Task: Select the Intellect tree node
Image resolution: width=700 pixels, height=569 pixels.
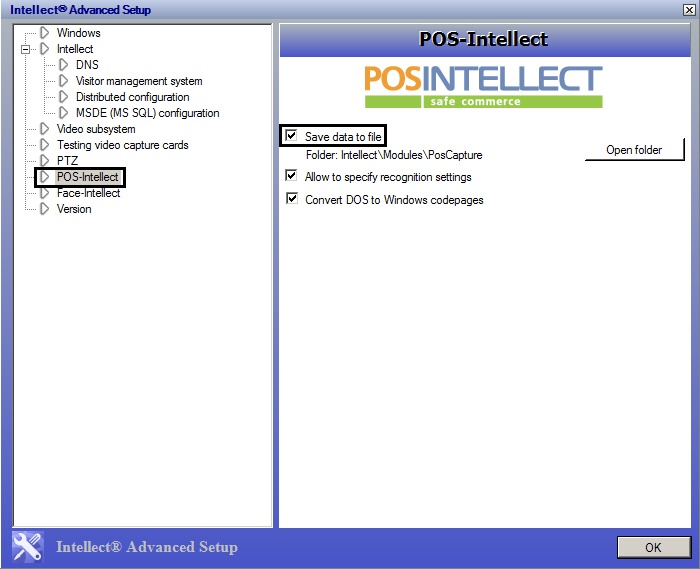Action: [75, 49]
